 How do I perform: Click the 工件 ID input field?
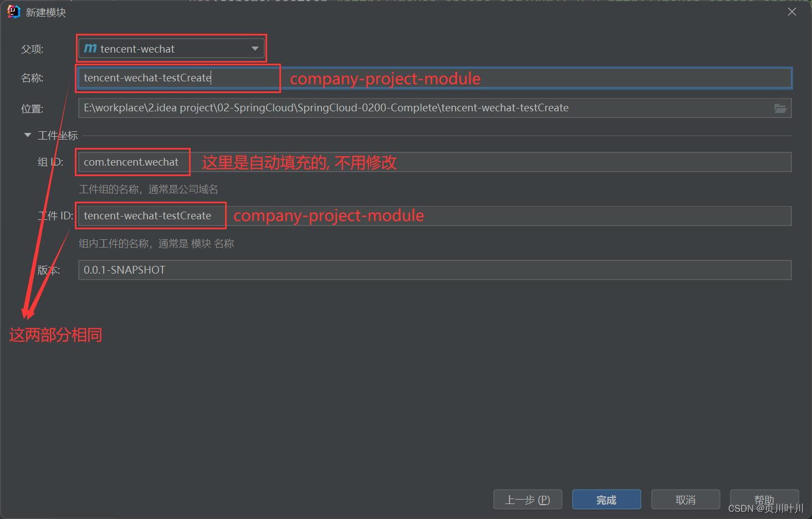[435, 216]
